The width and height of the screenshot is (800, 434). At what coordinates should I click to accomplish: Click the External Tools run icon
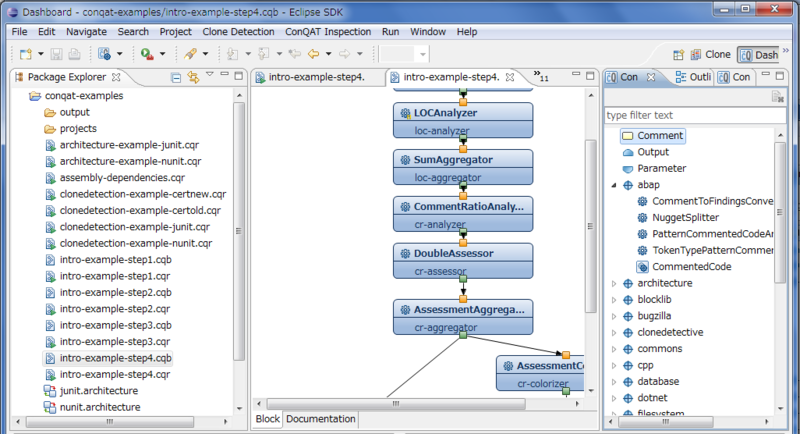[147, 54]
